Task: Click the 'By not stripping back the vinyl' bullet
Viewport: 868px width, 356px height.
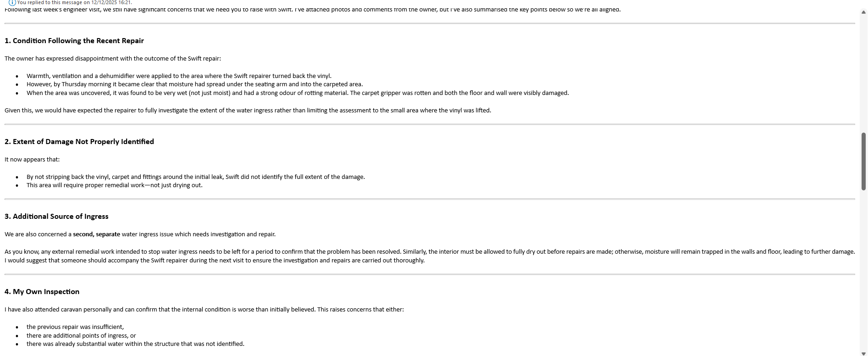Action: pos(195,177)
